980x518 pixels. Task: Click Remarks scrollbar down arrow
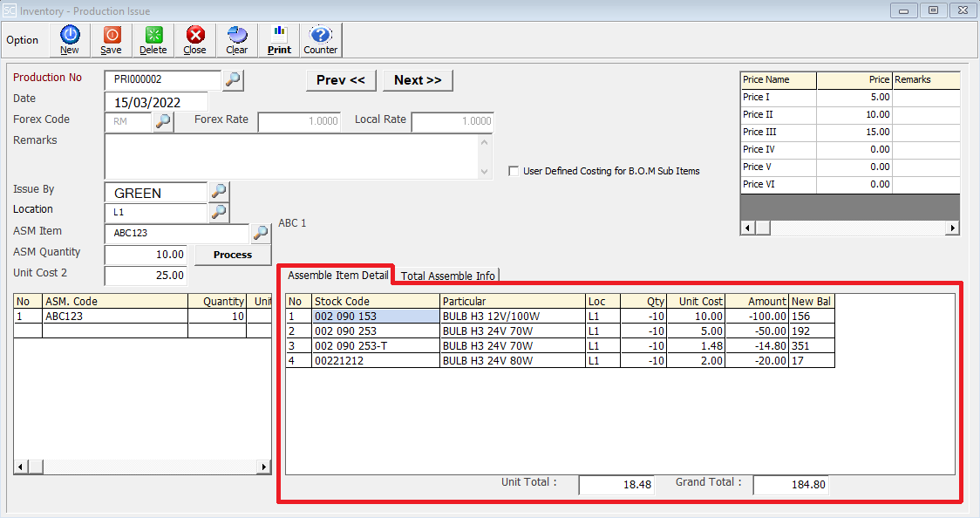[485, 172]
